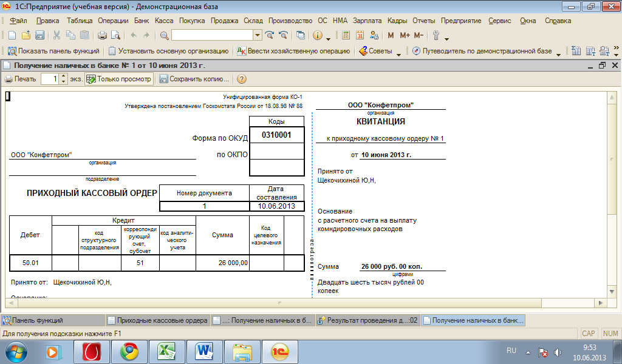Click the Redo arrow icon
The height and width of the screenshot is (364, 622).
(x=146, y=35)
